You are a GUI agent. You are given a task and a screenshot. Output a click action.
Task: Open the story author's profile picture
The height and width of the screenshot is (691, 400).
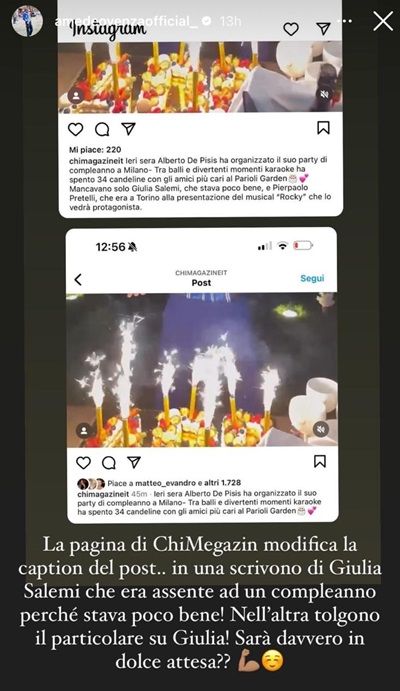pos(27,21)
